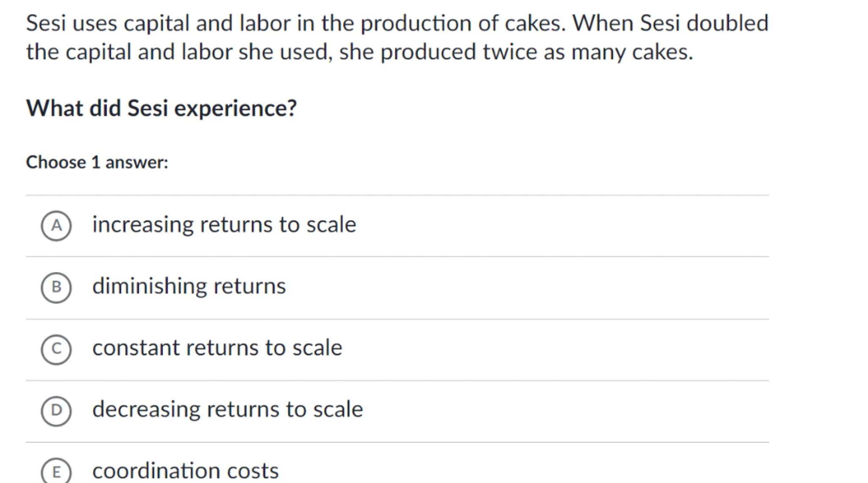Choose the "constant returns to scale" text

tap(217, 348)
